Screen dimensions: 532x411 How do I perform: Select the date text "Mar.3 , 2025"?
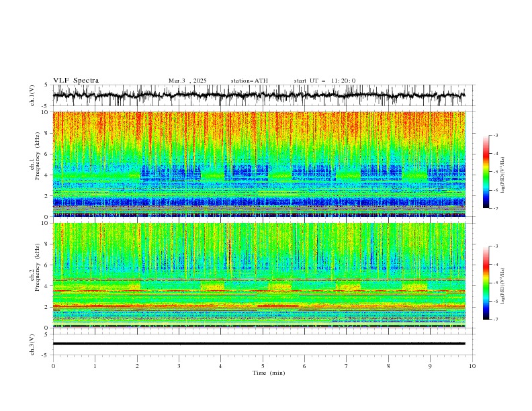coord(187,81)
